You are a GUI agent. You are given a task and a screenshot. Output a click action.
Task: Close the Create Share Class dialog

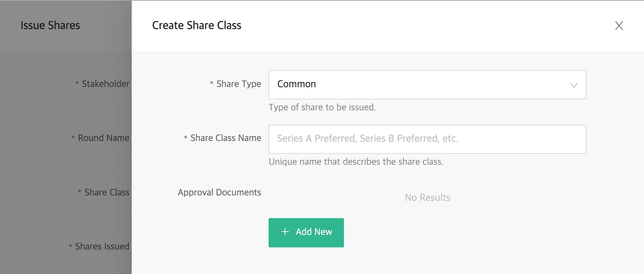(619, 26)
